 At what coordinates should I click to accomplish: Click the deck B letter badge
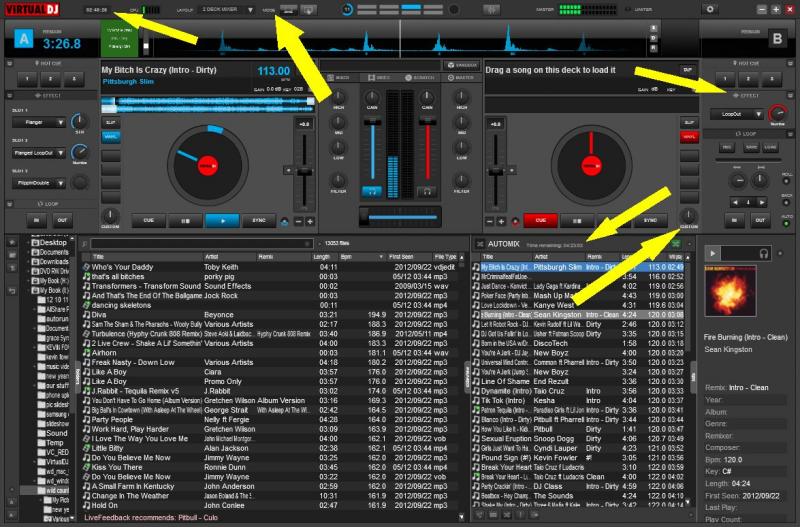point(777,39)
